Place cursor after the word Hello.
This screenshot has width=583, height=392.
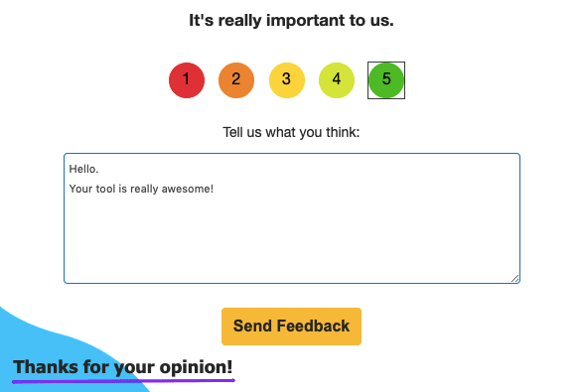point(99,169)
